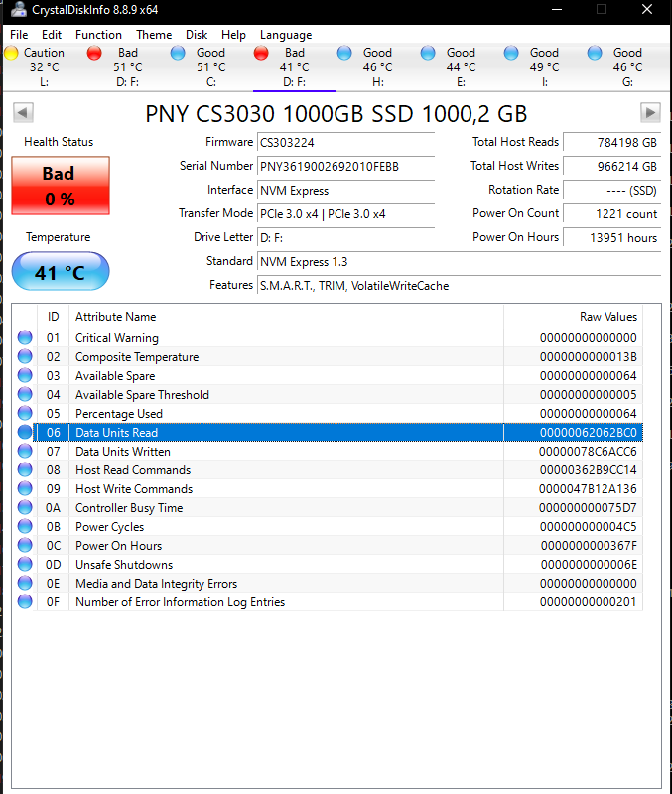Click the ID column header
The height and width of the screenshot is (794, 672).
coord(54,317)
